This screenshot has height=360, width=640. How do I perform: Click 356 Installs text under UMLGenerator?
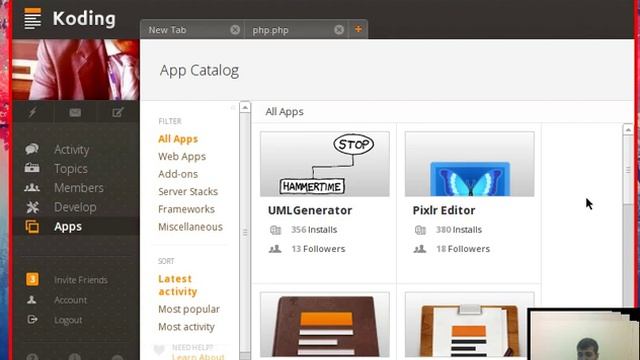pyautogui.click(x=314, y=230)
